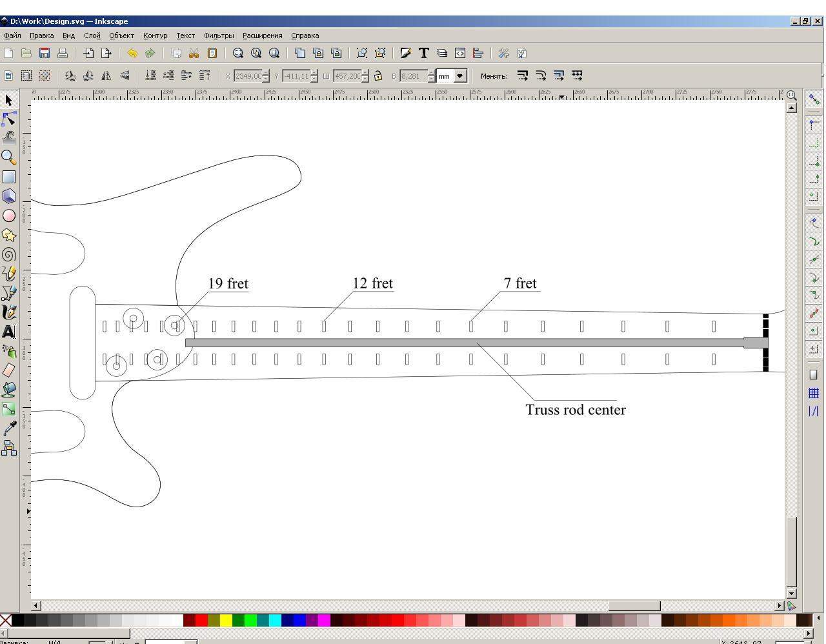The width and height of the screenshot is (826, 644).
Task: Expand the Фильтры menu
Action: point(219,35)
